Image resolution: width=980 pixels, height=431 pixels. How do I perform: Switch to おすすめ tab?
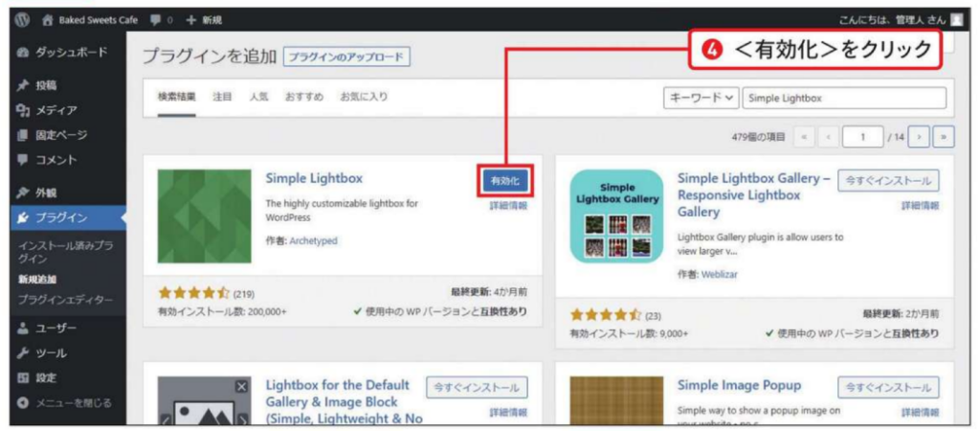pyautogui.click(x=304, y=97)
